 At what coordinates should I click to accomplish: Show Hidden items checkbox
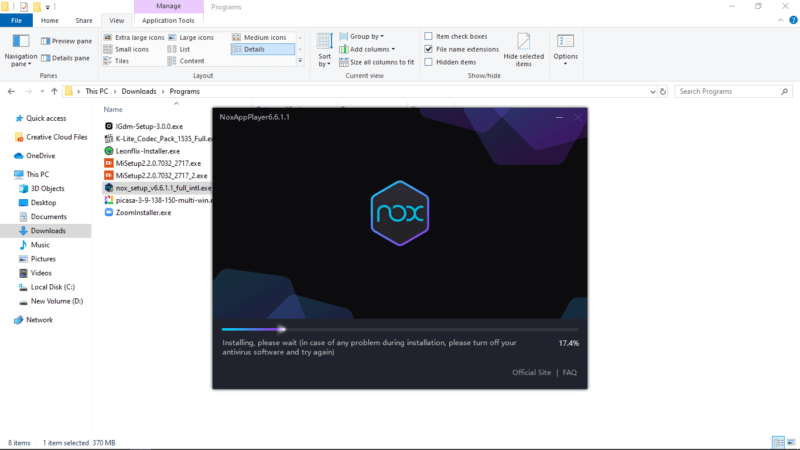[x=429, y=62]
